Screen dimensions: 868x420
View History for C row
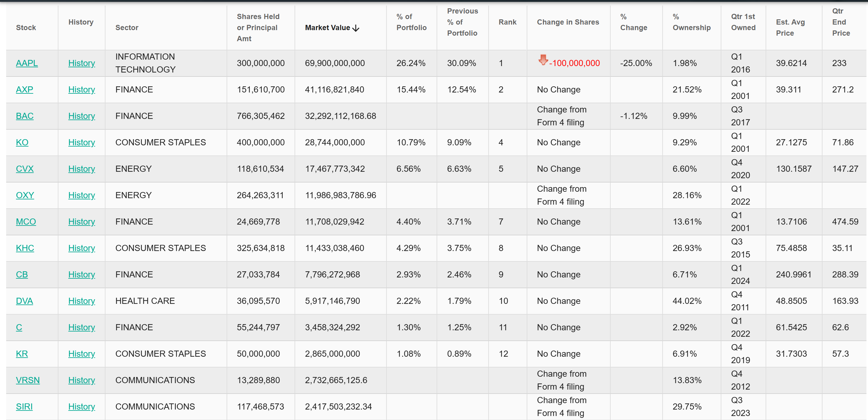coord(81,328)
